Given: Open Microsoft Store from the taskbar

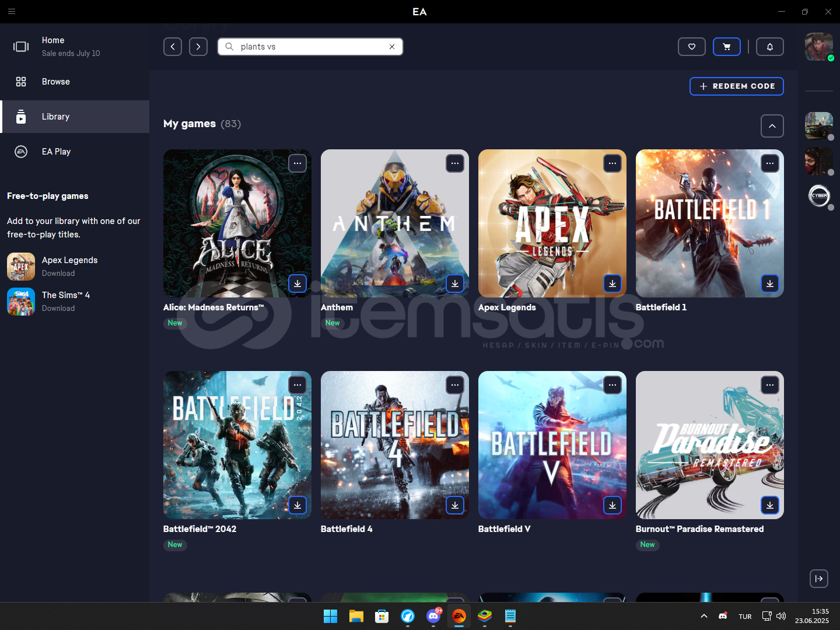Looking at the screenshot, I should coord(382,616).
